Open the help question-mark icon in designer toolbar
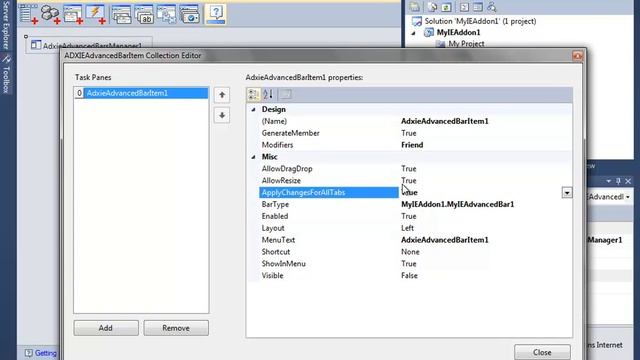 [x=216, y=14]
